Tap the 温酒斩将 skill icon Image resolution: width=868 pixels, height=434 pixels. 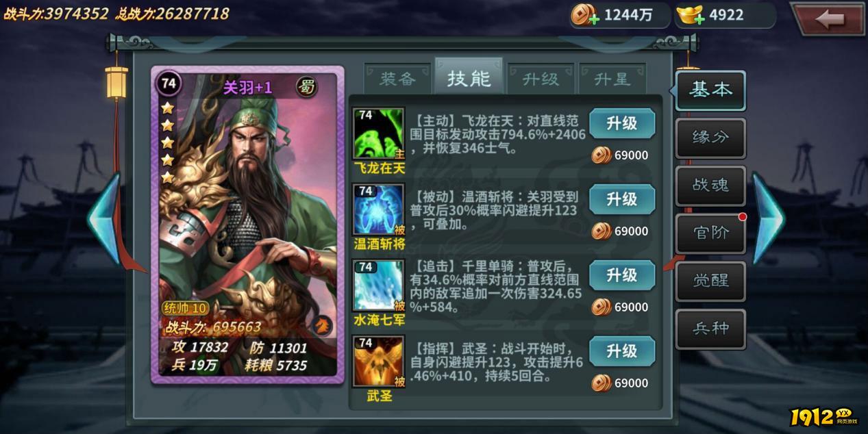tap(379, 209)
